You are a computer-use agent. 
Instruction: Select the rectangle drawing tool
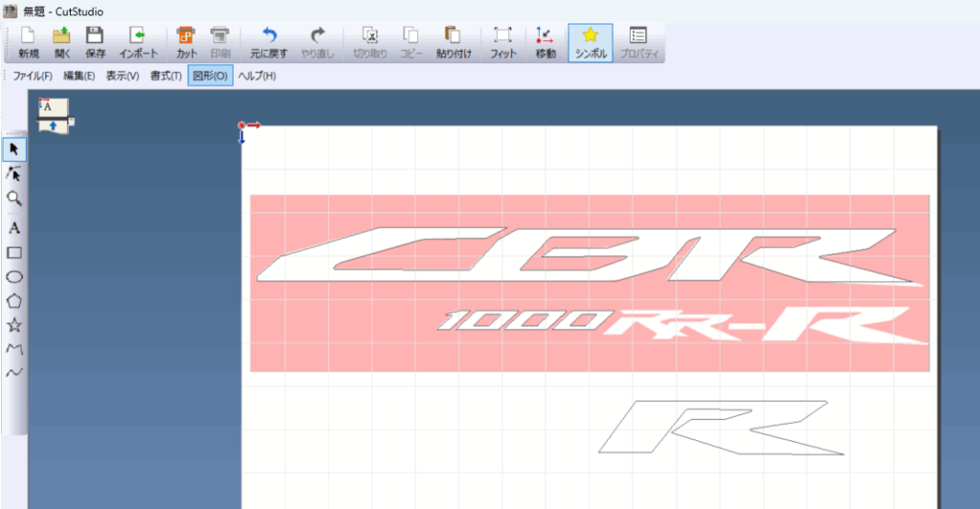[x=13, y=253]
